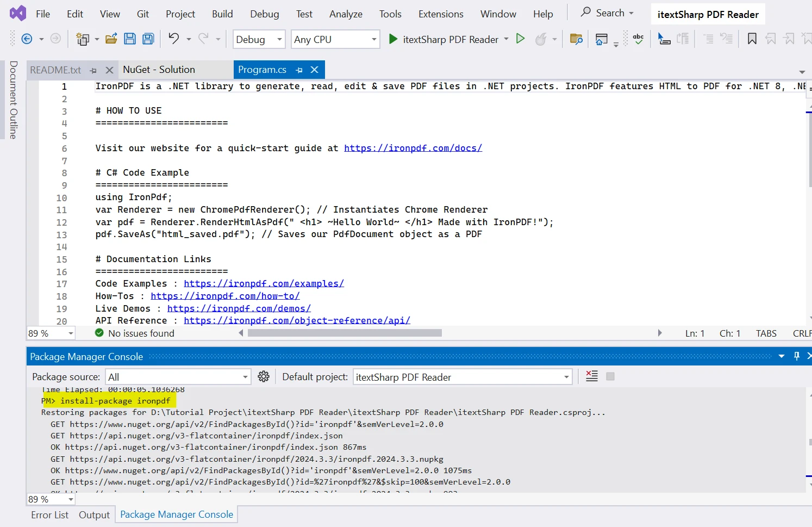Open the Git menu
Viewport: 812px width, 527px height.
point(143,14)
